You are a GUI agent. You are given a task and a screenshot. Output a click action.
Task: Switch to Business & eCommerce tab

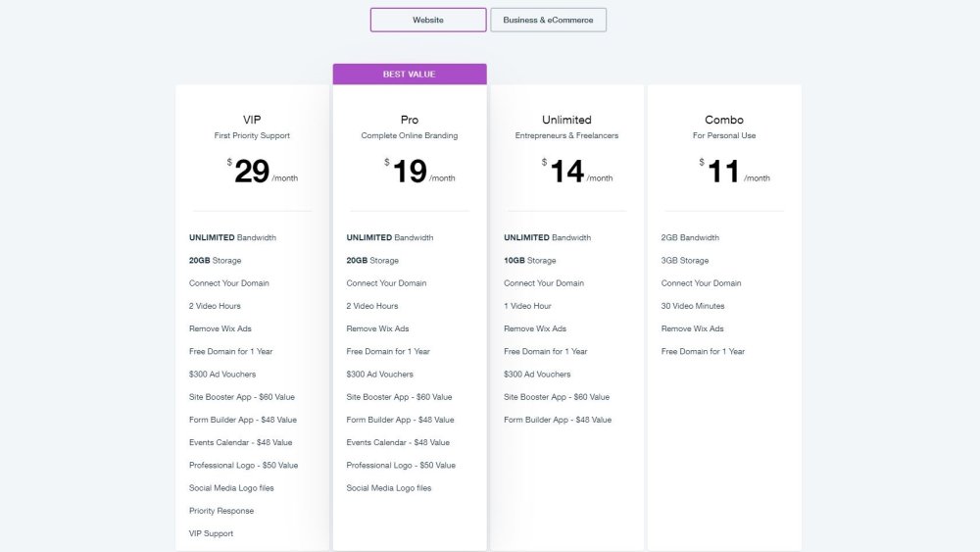tap(548, 20)
